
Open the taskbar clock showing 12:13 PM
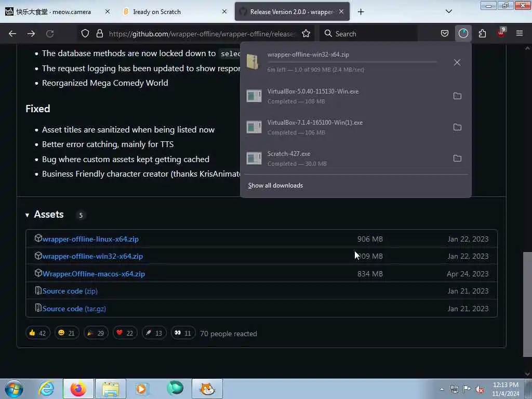pos(506,389)
